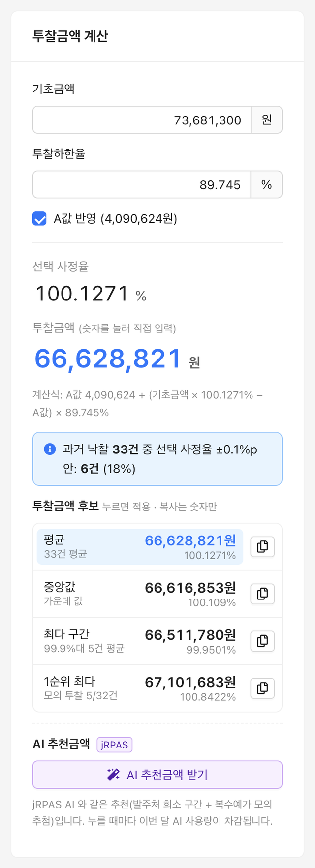Click the 기초금액 input field
The height and width of the screenshot is (868, 315).
click(142, 120)
